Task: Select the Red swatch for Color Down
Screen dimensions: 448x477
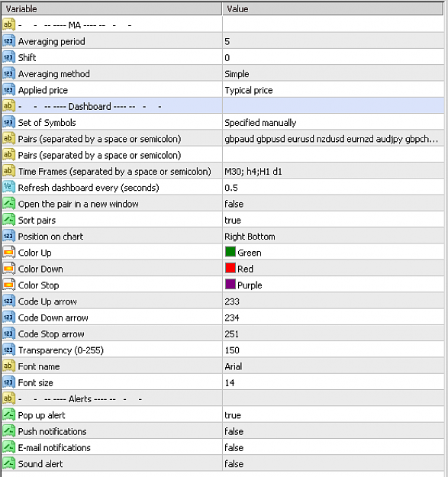Action: 230,268
